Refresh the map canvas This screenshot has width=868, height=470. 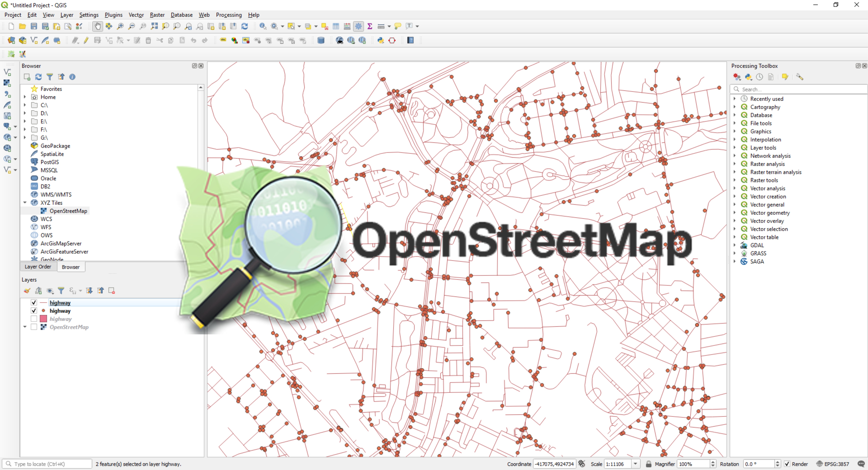coord(245,26)
